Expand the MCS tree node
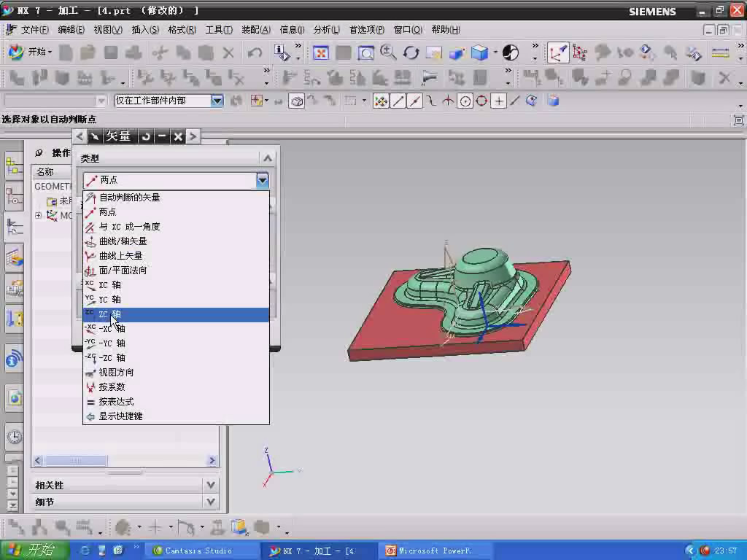 [x=38, y=215]
